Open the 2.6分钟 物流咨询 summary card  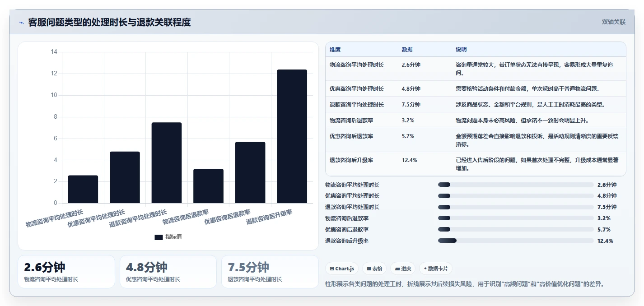coord(66,272)
